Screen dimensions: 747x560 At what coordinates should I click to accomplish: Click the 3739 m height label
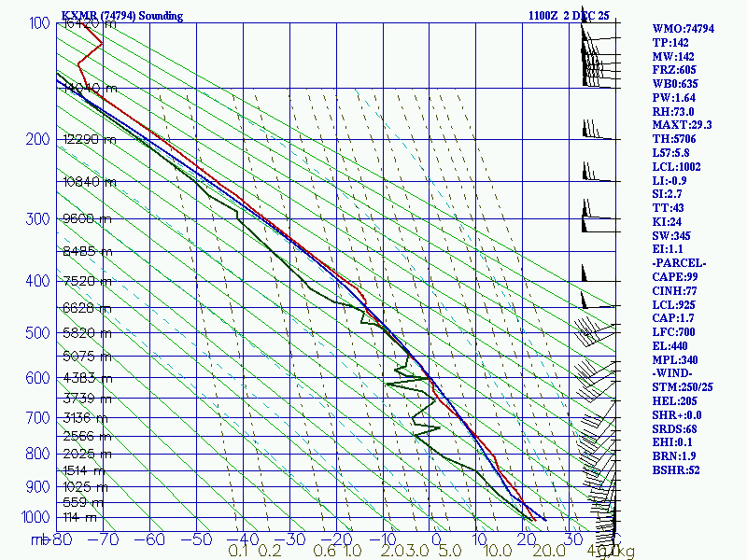tap(87, 399)
